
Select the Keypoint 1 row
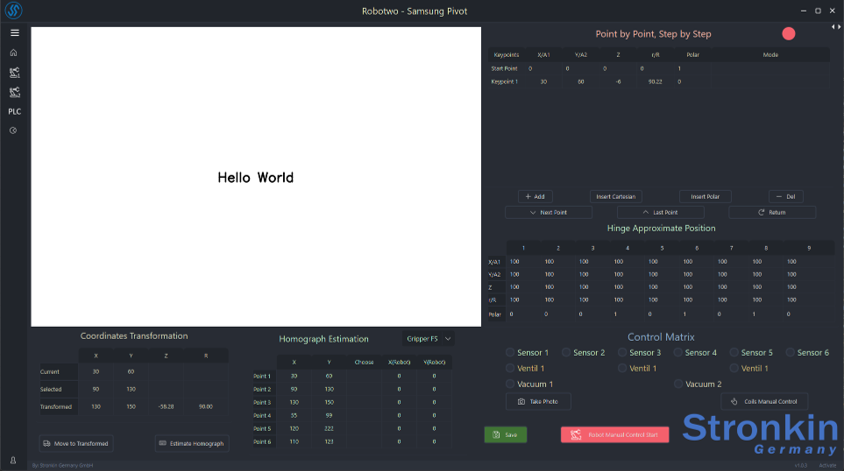tap(659, 82)
